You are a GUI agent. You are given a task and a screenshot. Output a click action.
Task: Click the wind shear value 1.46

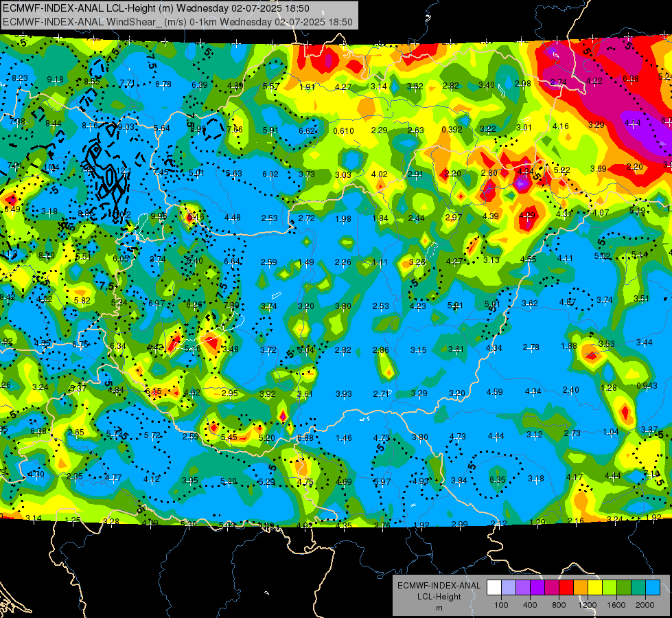pyautogui.click(x=344, y=438)
